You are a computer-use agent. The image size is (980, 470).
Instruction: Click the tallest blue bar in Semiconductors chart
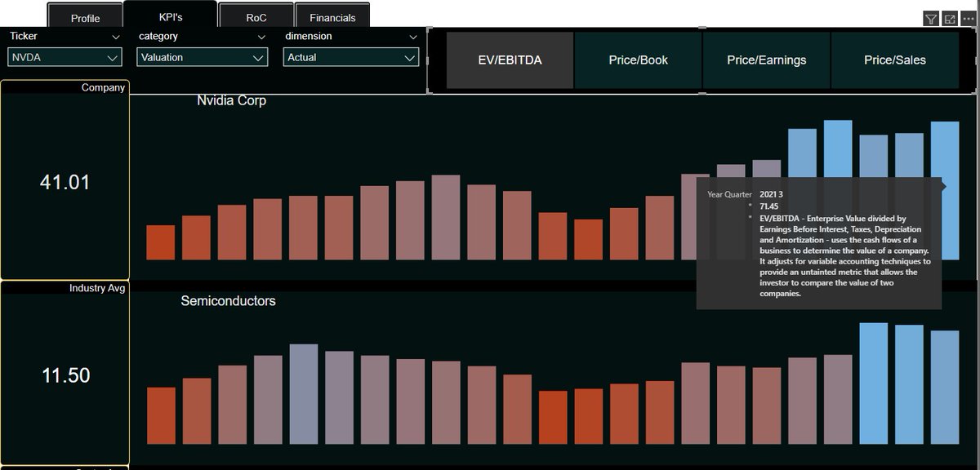pos(873,384)
